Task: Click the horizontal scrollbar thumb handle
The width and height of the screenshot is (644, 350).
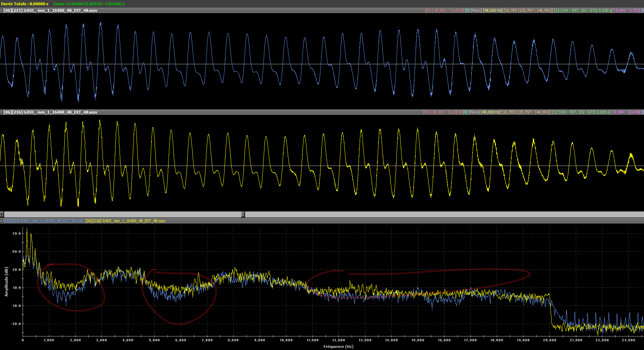Action: click(243, 214)
